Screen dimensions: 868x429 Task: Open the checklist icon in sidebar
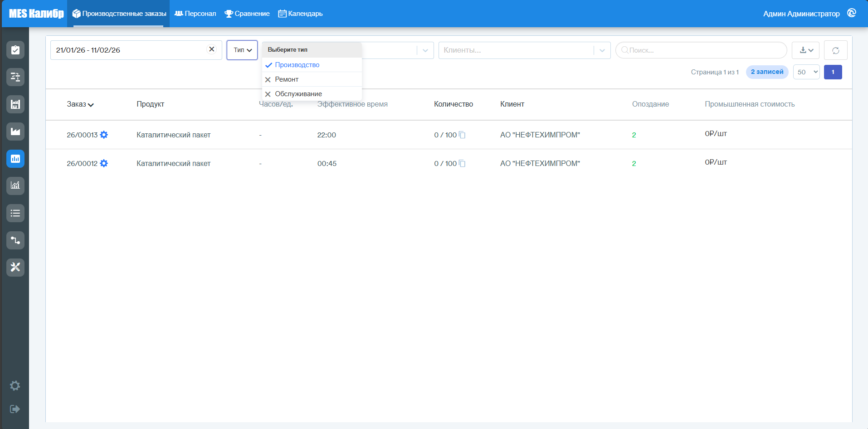coord(15,50)
